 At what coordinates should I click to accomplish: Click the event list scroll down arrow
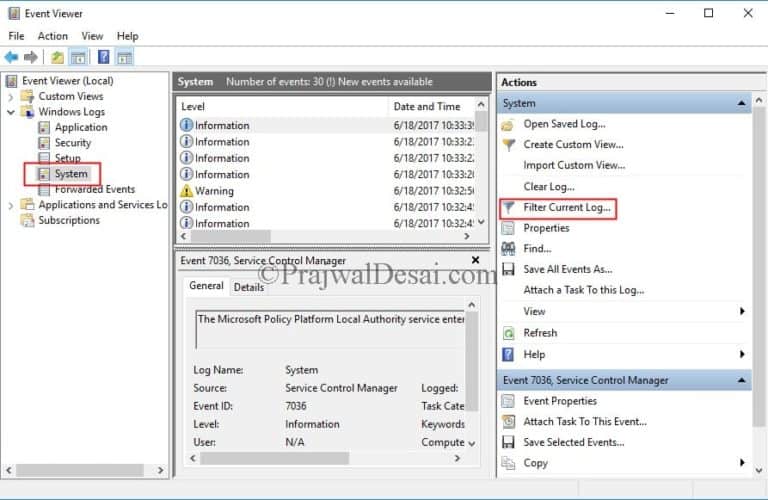click(x=481, y=222)
